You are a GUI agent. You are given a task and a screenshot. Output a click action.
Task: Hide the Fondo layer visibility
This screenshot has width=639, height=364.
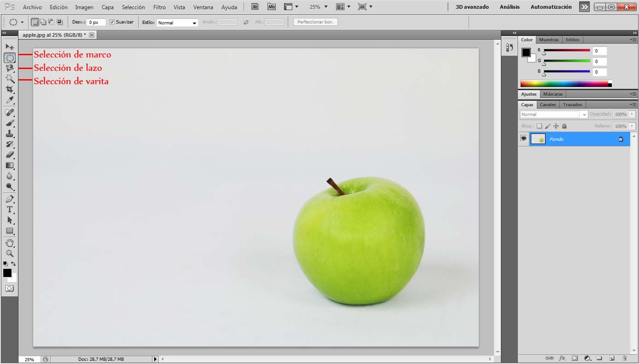click(523, 139)
